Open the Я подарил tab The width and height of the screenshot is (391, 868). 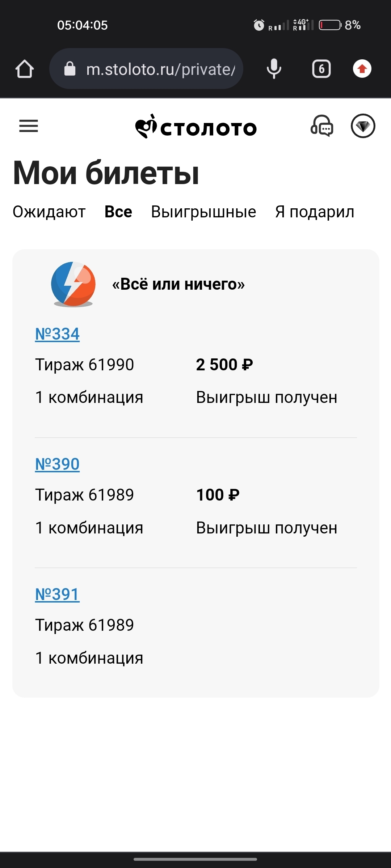315,212
